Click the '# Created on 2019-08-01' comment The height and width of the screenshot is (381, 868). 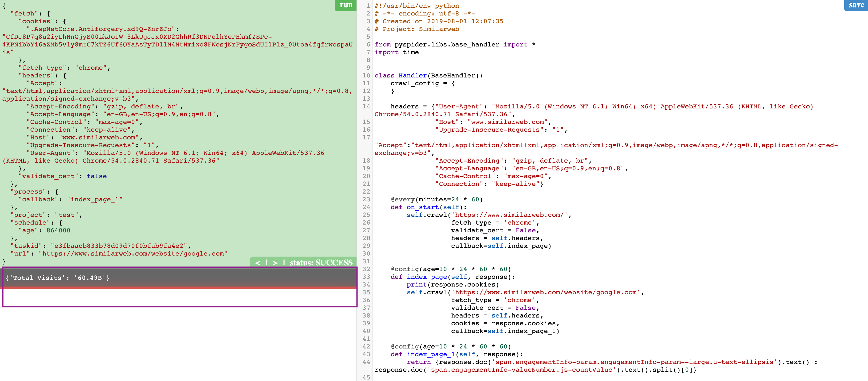coord(439,21)
